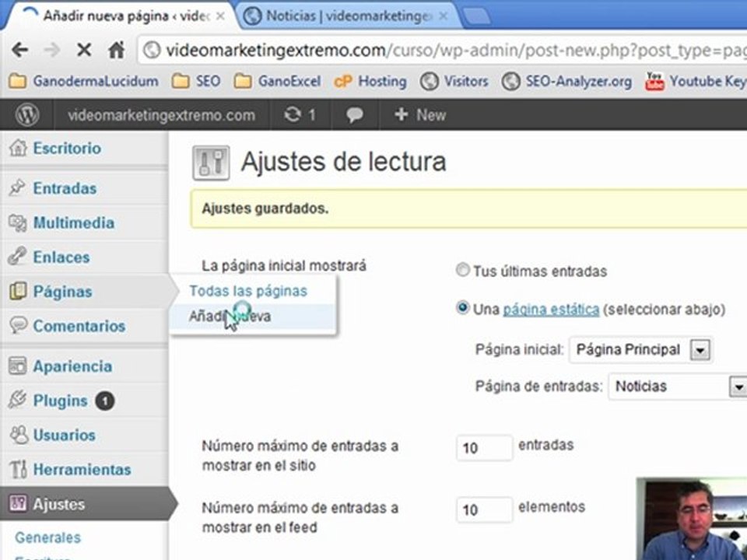Click the Herramientas tools icon
The height and width of the screenshot is (560, 747).
[18, 470]
